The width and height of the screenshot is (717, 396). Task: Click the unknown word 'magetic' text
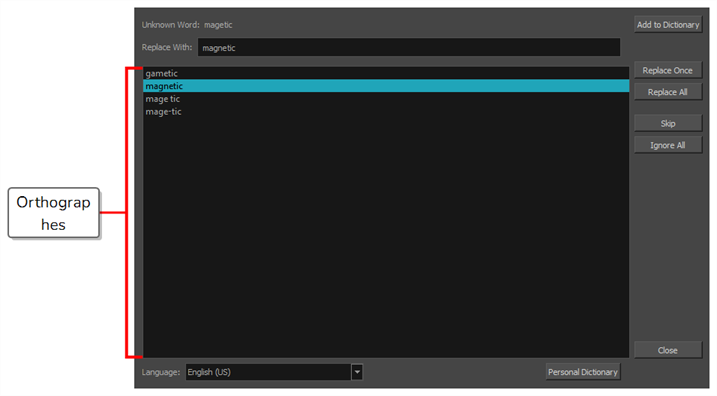218,25
